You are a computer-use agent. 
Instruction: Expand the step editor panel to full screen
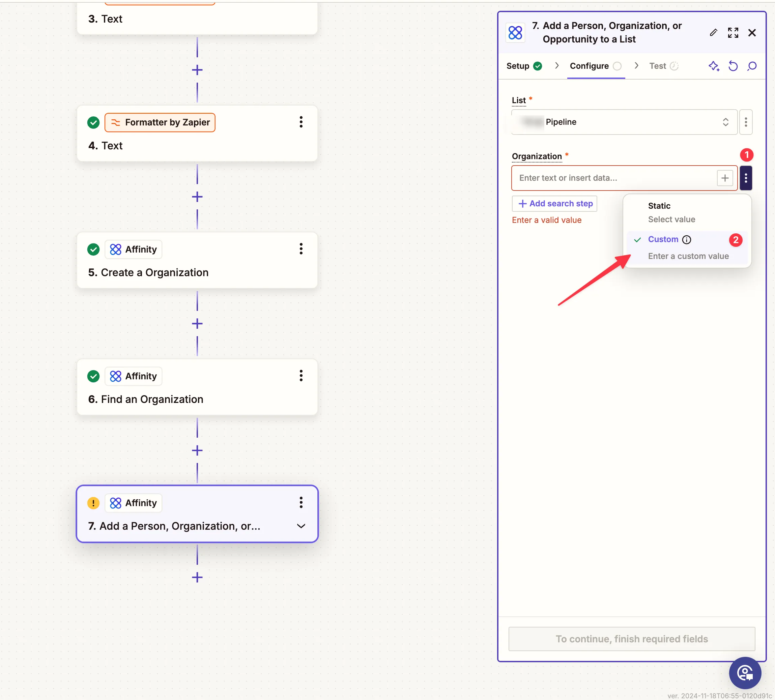733,33
